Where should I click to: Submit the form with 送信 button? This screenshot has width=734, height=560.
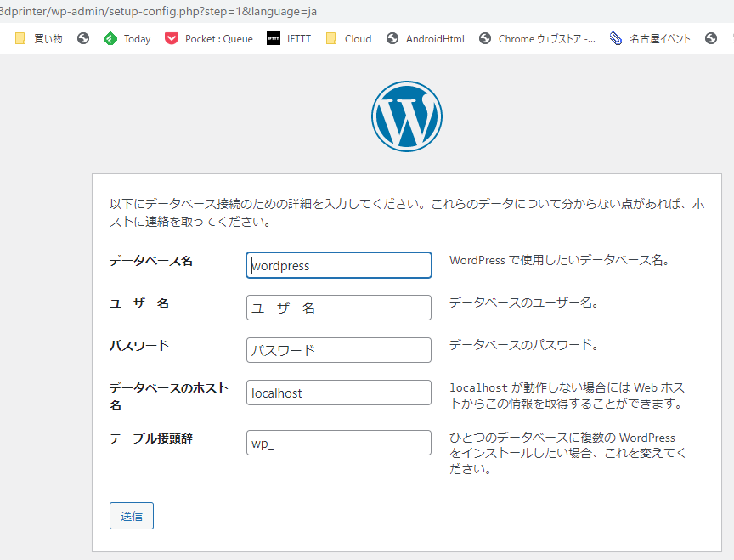[x=132, y=516]
